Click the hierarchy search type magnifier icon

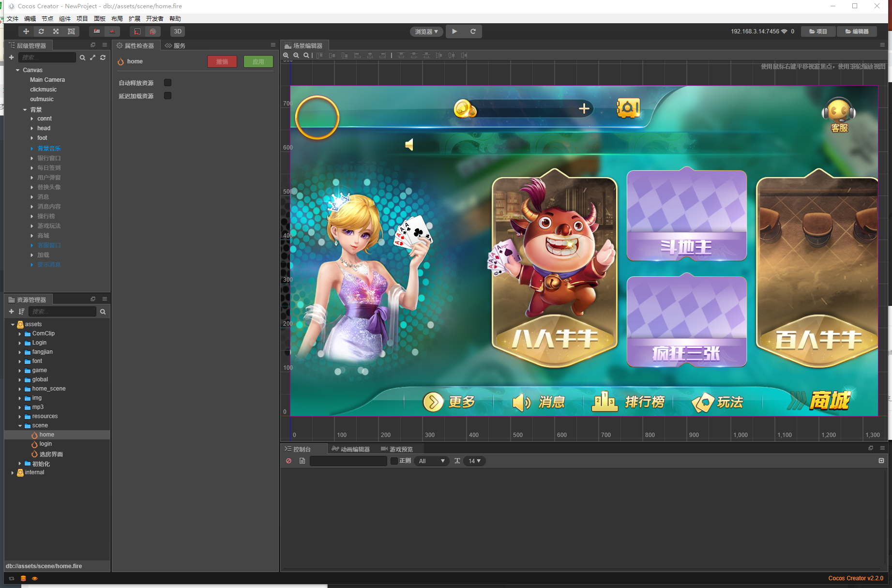coord(82,58)
